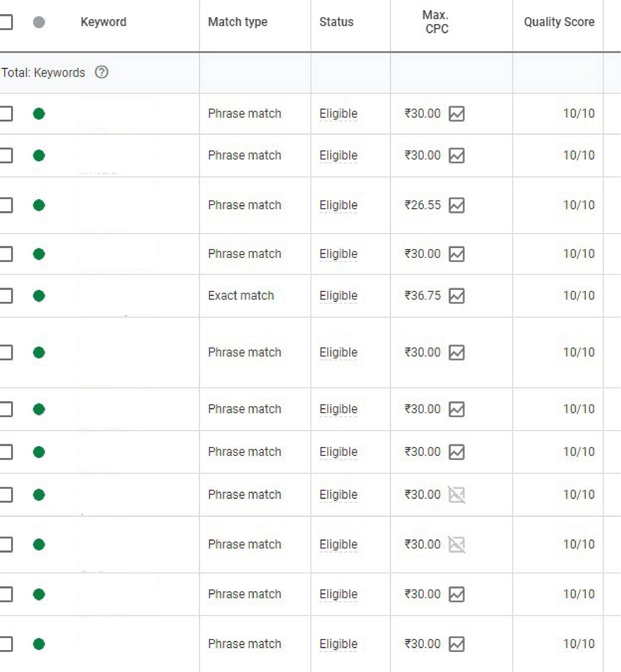Screen dimensions: 621x672
Task: Edit the ₹36.75 max CPC bid
Action: (422, 296)
